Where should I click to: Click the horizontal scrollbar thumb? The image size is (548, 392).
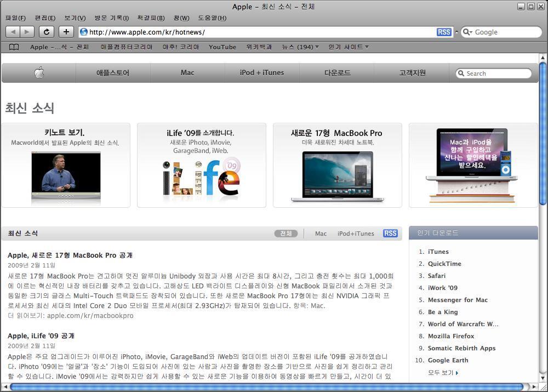pyautogui.click(x=267, y=387)
